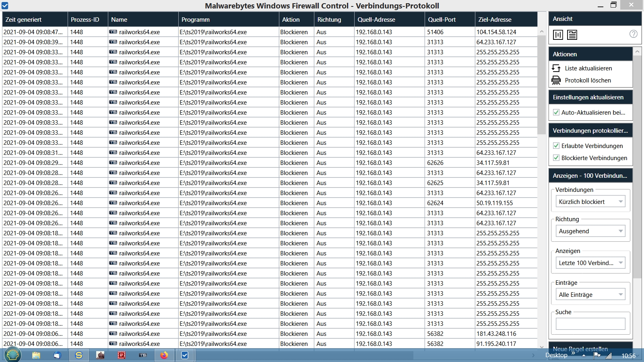644x362 pixels.
Task: Click the TS icon in the taskbar
Action: click(x=143, y=355)
